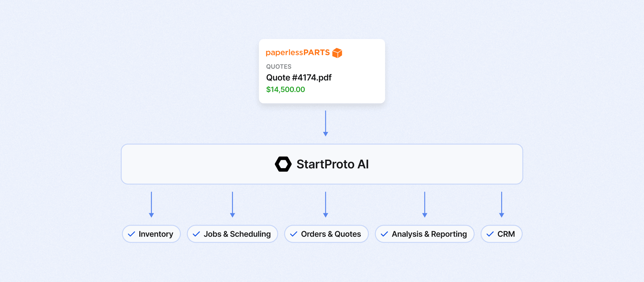
Task: Open the Jobs & Scheduling label
Action: (237, 234)
